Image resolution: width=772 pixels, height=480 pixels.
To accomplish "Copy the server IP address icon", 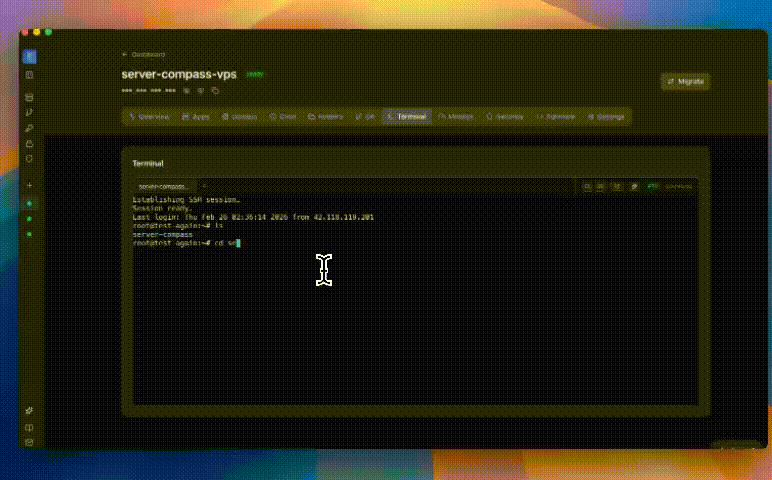I will pyautogui.click(x=215, y=90).
